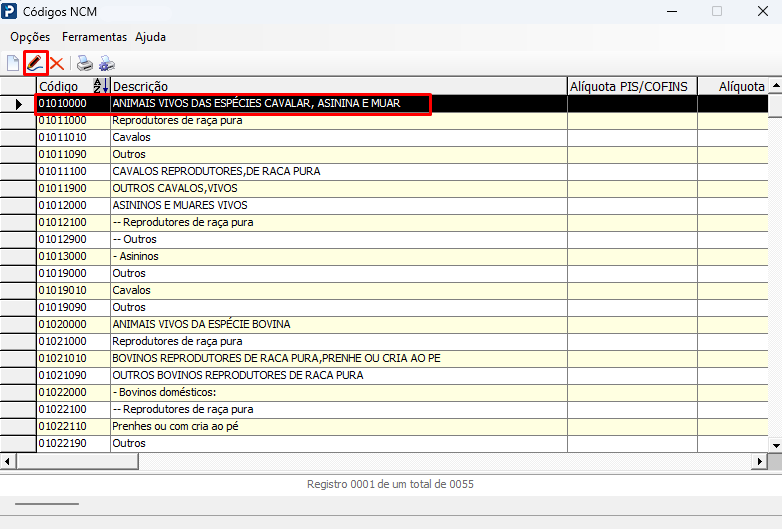Screen dimensions: 782x529
Task: Select the code 01011000 cell
Action: (73, 121)
